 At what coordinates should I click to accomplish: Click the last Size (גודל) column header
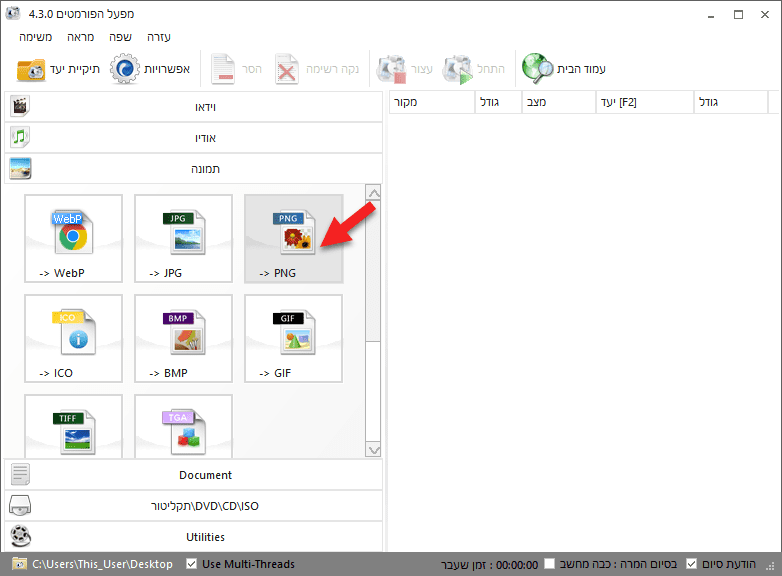tap(731, 102)
